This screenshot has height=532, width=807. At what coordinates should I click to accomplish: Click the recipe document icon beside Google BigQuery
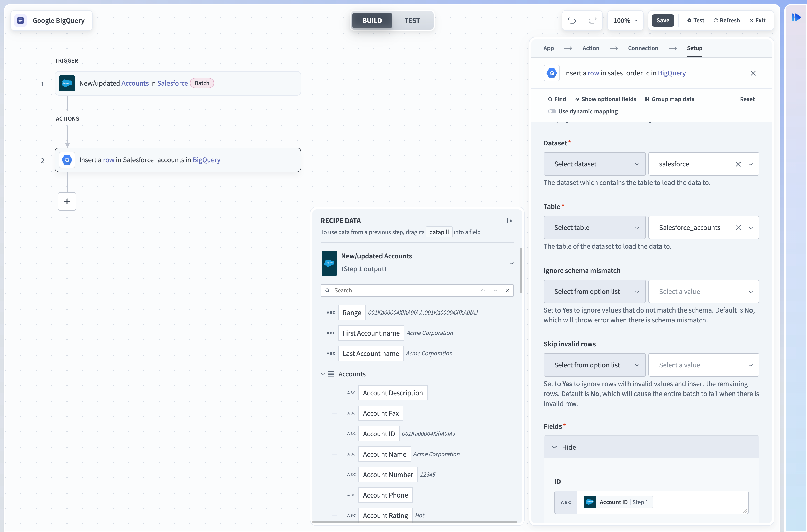coord(20,20)
